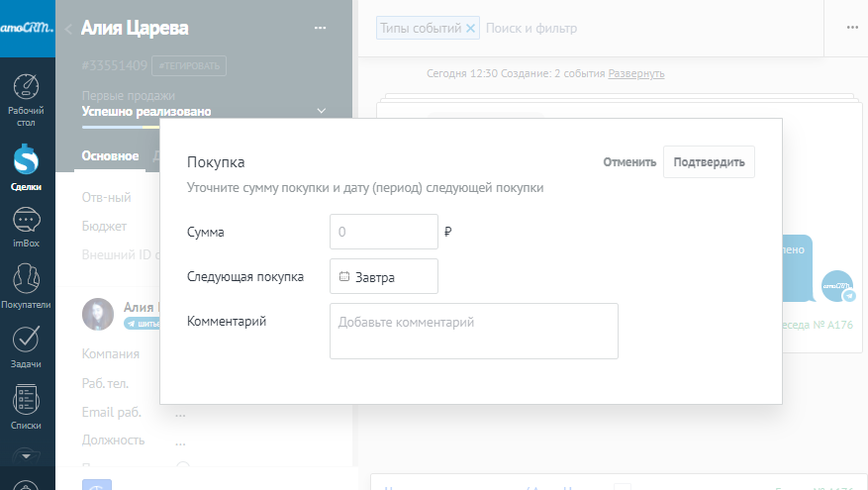Switch to the Основное tab
The width and height of the screenshot is (868, 490).
point(110,155)
